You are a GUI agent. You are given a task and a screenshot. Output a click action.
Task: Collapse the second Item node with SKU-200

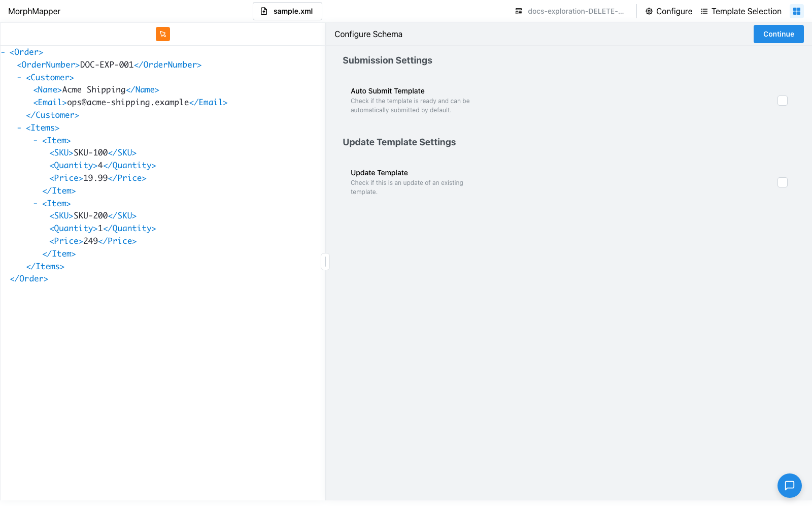point(36,203)
